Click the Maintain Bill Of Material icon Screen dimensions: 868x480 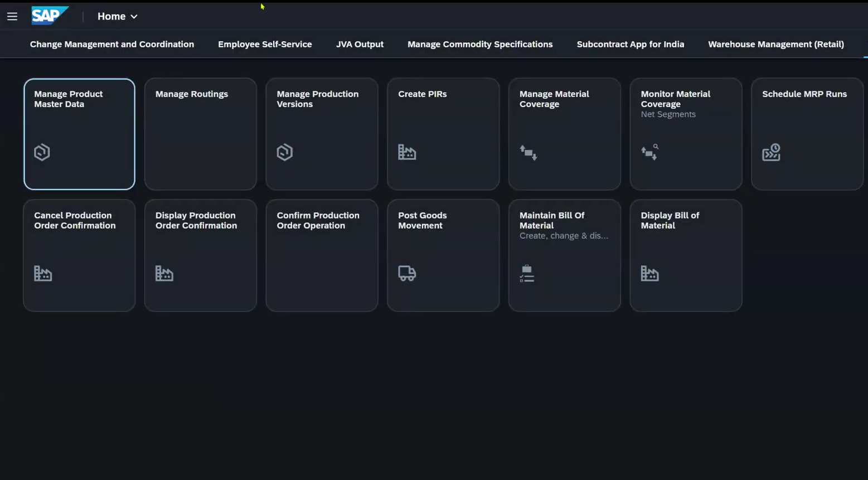[527, 274]
